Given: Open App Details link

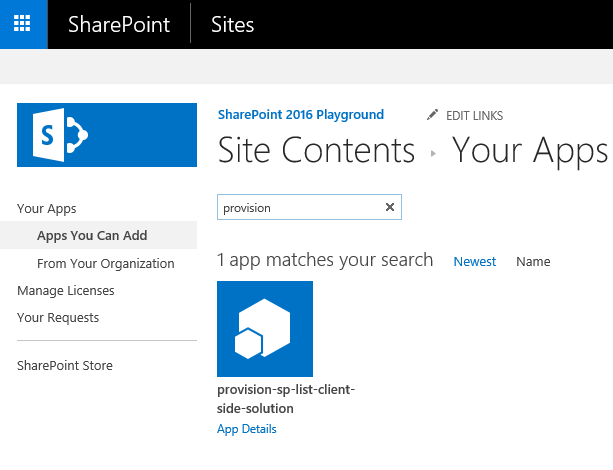Looking at the screenshot, I should [x=247, y=429].
